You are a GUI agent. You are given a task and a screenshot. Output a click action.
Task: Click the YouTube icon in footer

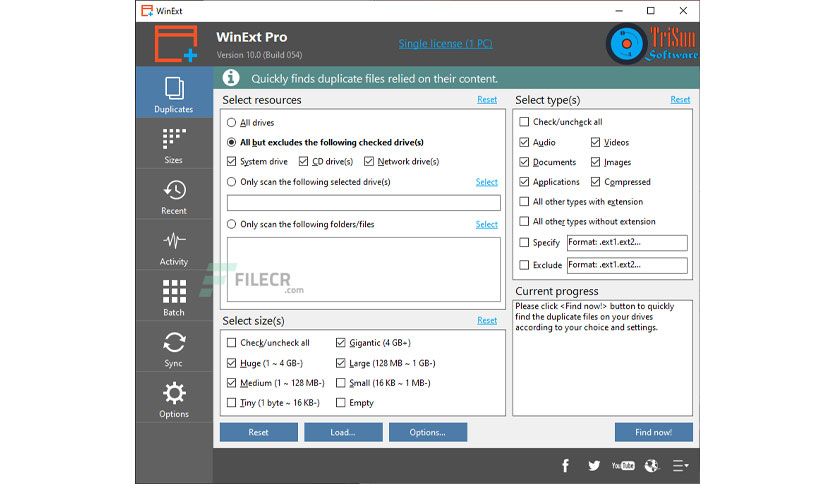point(623,465)
